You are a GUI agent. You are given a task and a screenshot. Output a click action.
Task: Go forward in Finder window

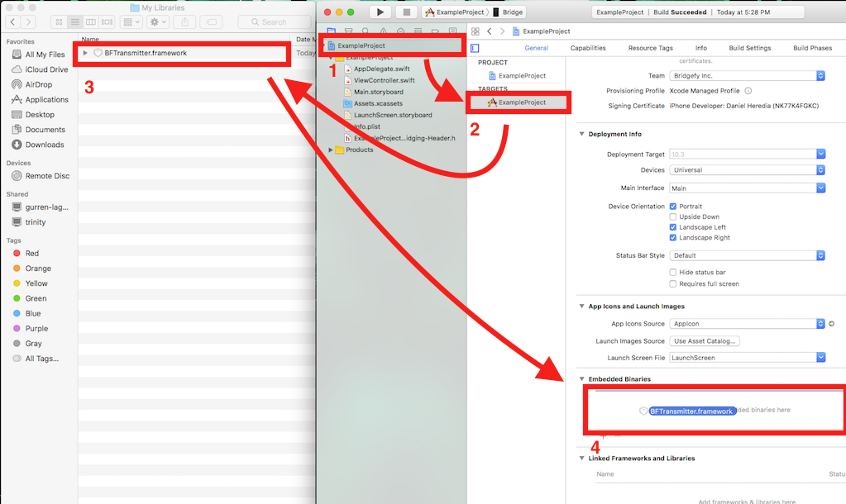29,22
